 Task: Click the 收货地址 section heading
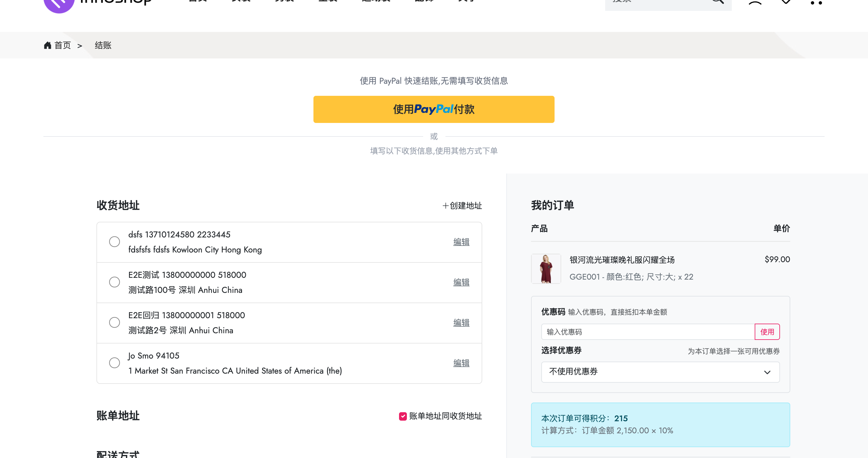coord(118,205)
